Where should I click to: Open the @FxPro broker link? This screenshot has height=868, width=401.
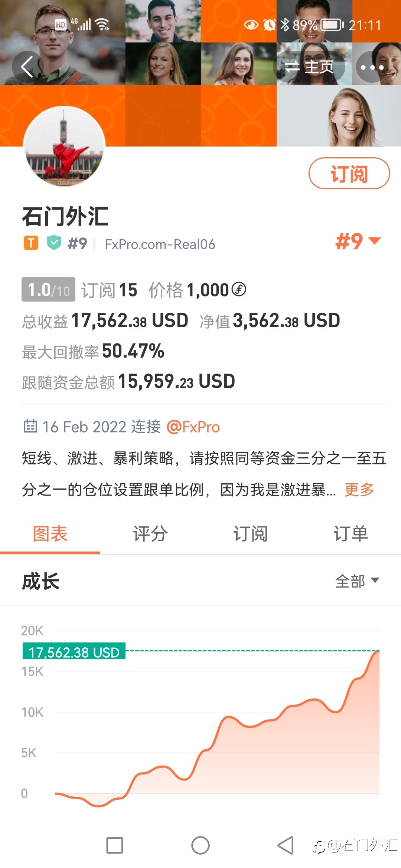(193, 427)
